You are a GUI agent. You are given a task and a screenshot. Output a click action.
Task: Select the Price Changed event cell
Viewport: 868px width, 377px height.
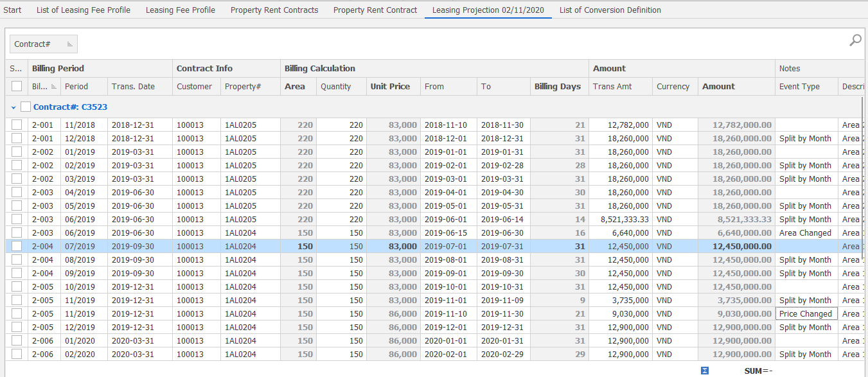(806, 314)
